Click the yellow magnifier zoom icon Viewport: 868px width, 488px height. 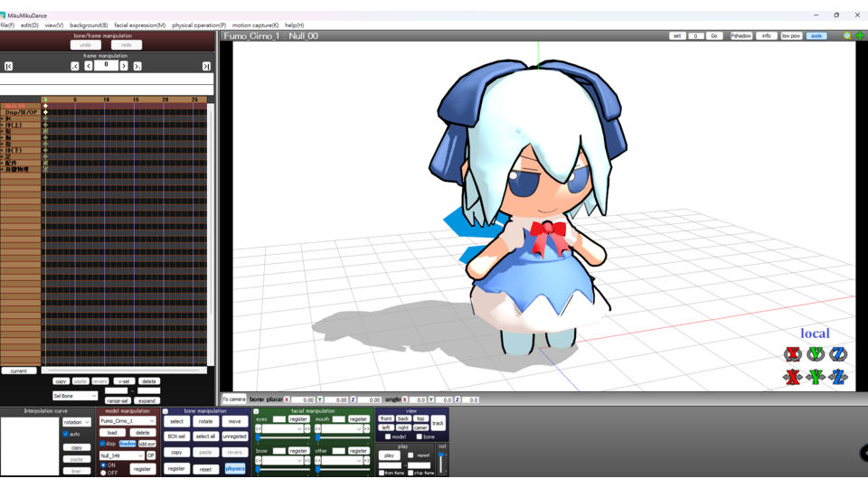point(847,36)
